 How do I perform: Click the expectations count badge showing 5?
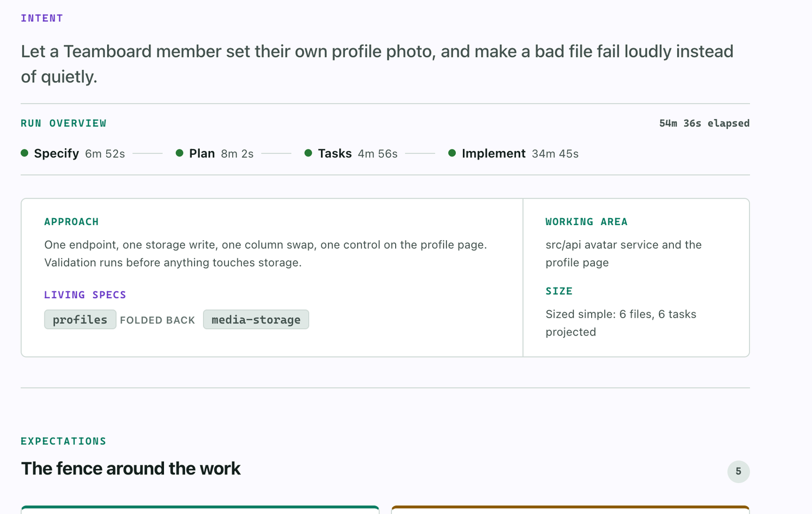(738, 471)
